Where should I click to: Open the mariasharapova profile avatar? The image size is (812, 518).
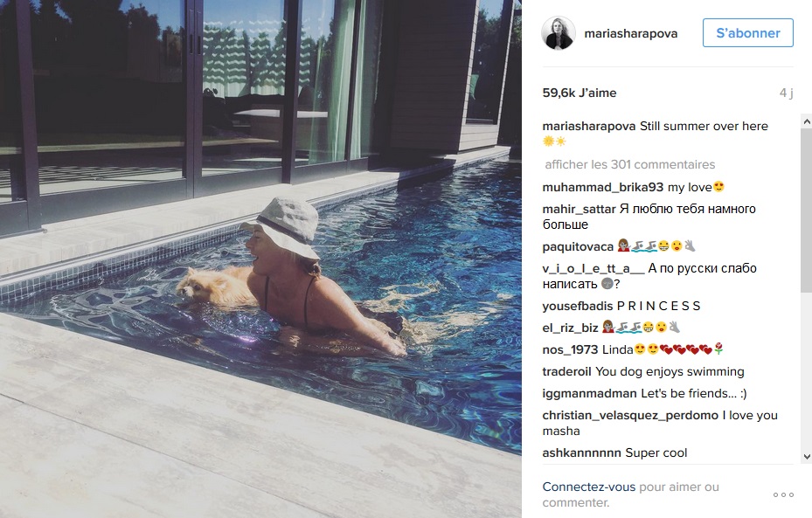click(x=559, y=33)
